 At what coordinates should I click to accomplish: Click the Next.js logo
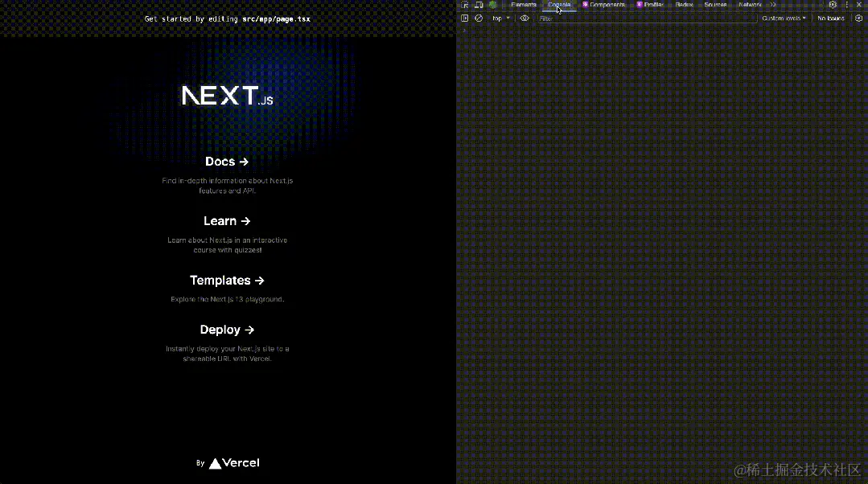tap(227, 96)
